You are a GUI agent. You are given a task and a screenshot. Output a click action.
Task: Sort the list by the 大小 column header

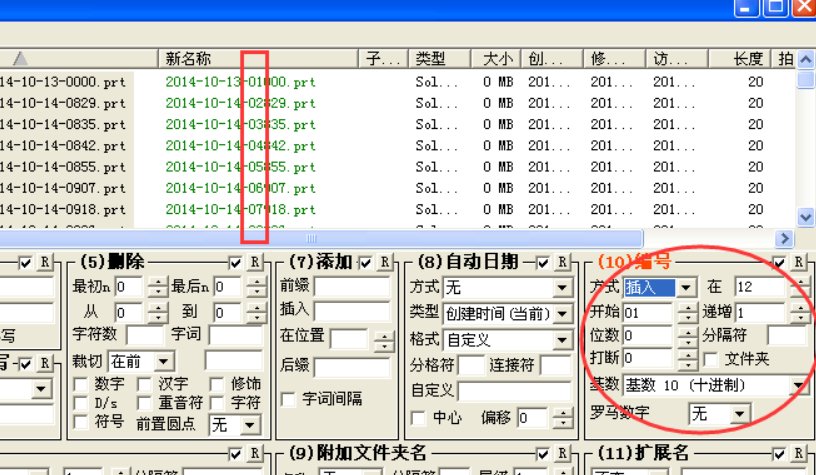(x=496, y=59)
